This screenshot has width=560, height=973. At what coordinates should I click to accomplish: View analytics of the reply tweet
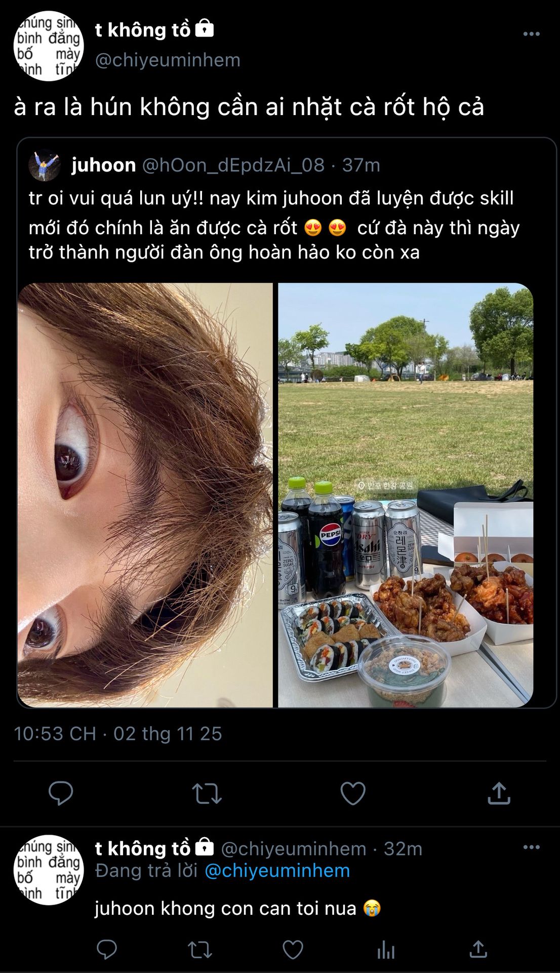[386, 950]
